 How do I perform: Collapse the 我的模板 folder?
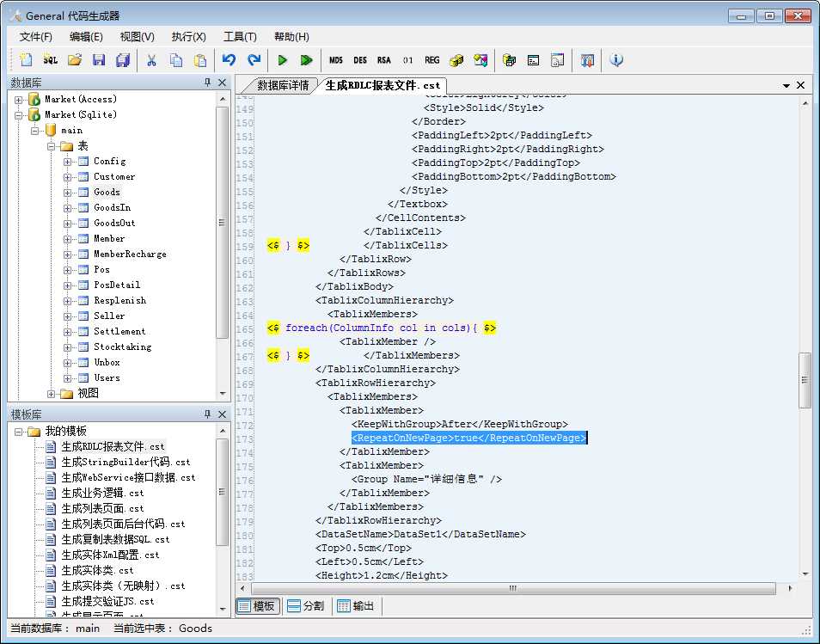pos(19,432)
